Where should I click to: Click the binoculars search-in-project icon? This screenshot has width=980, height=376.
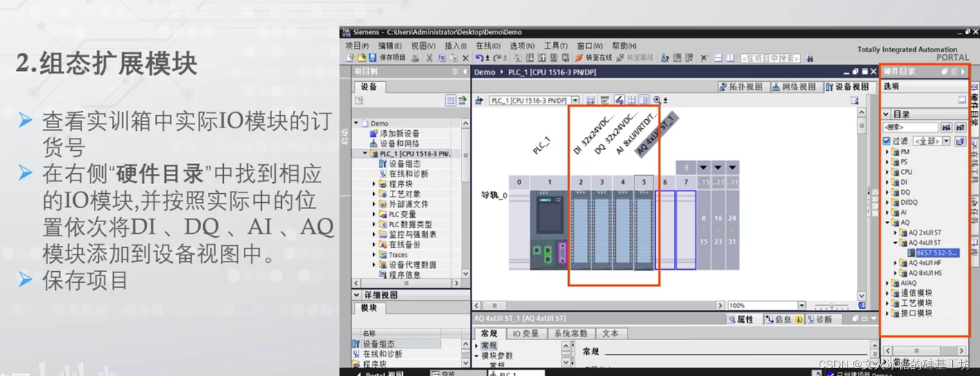click(x=810, y=58)
